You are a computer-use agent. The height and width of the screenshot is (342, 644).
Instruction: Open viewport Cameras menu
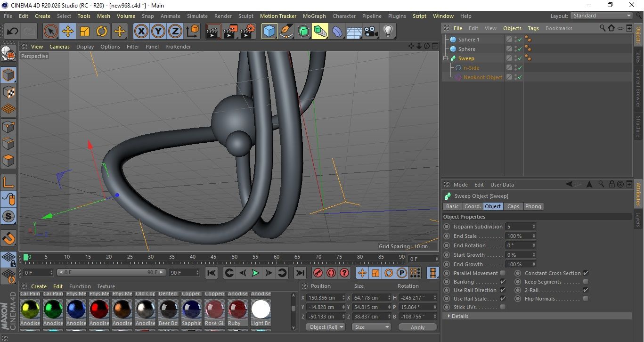(x=59, y=47)
